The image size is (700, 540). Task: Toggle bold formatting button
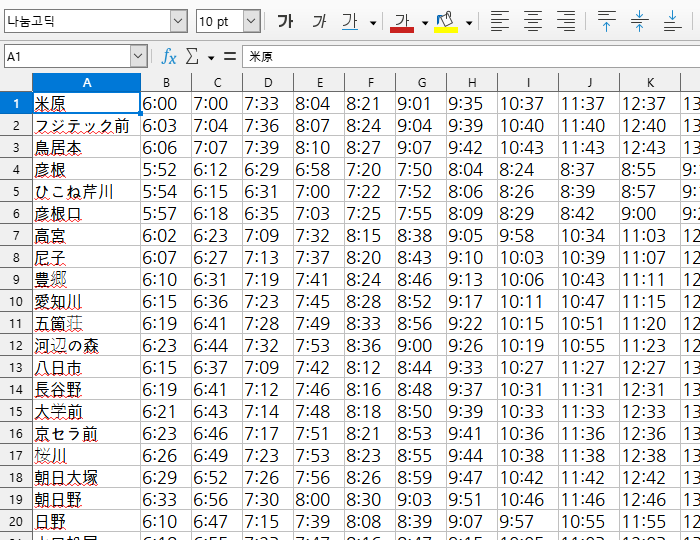click(285, 21)
